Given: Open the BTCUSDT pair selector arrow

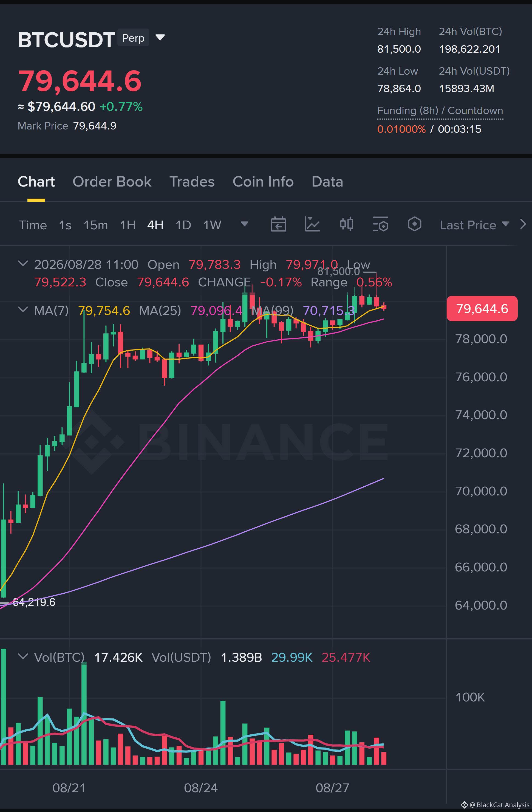Looking at the screenshot, I should click(x=160, y=37).
